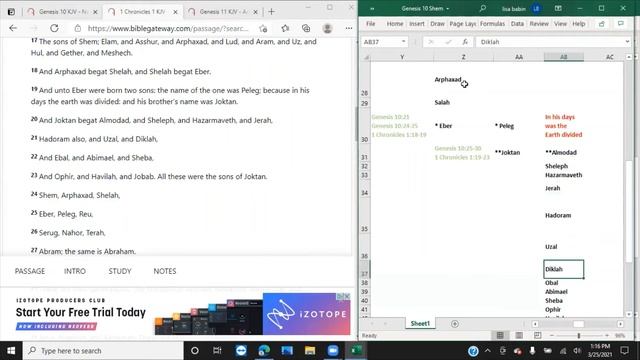Reload the BibleGateway page
640x360 pixels.
pyautogui.click(x=54, y=28)
